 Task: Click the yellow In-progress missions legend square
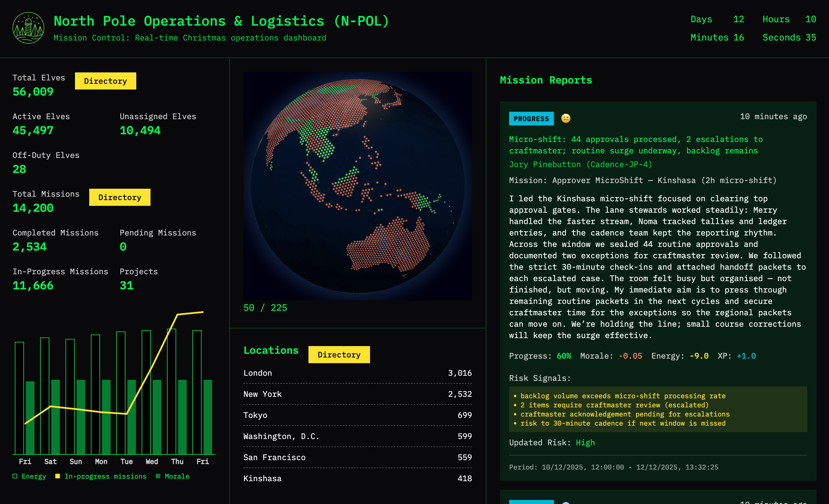coord(58,476)
